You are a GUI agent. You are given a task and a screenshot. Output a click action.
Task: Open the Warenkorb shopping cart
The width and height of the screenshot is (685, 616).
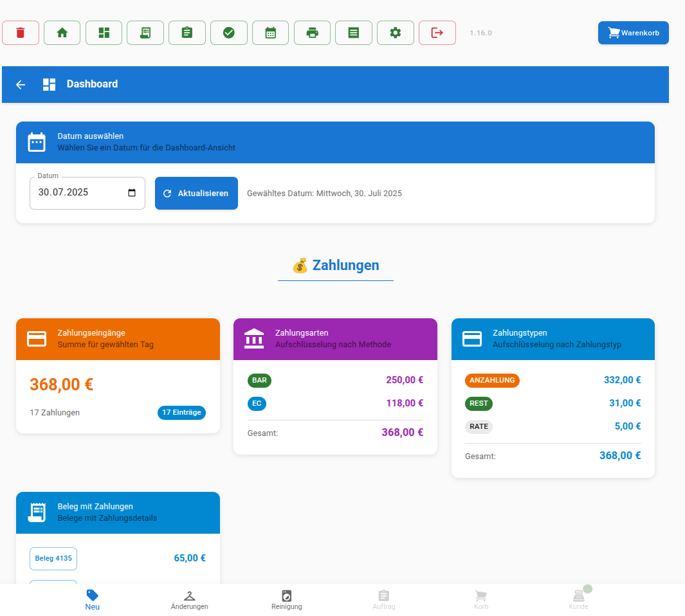(x=633, y=33)
